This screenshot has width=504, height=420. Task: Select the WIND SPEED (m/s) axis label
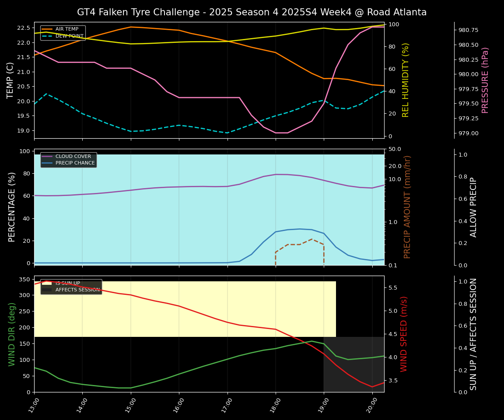tap(404, 334)
